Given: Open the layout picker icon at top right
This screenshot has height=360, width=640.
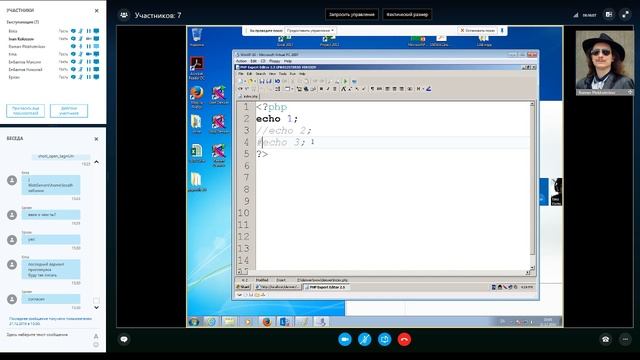Looking at the screenshot, I should (609, 15).
